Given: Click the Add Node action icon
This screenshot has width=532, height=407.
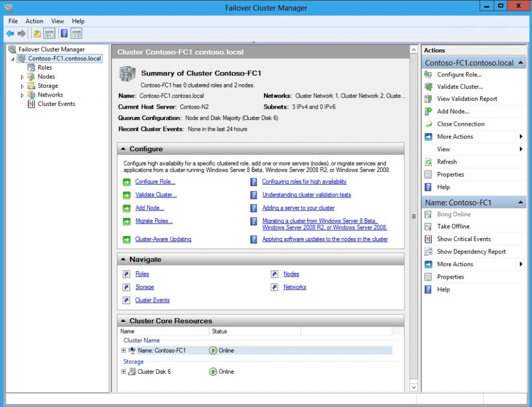Looking at the screenshot, I should coord(428,111).
